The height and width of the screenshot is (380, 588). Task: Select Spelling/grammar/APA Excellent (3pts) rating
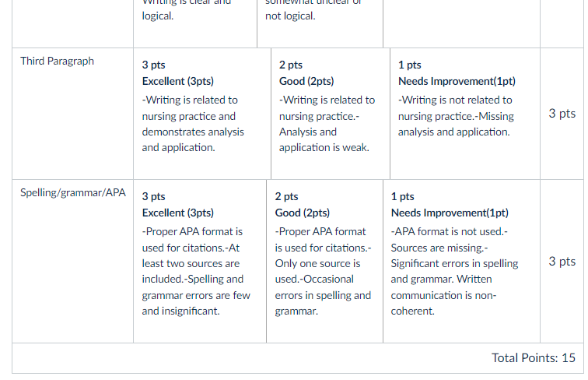(200, 261)
